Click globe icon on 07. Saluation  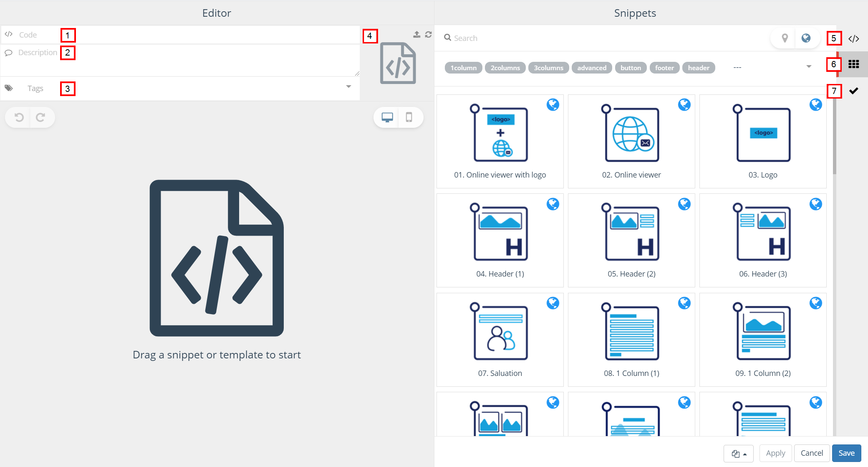553,303
